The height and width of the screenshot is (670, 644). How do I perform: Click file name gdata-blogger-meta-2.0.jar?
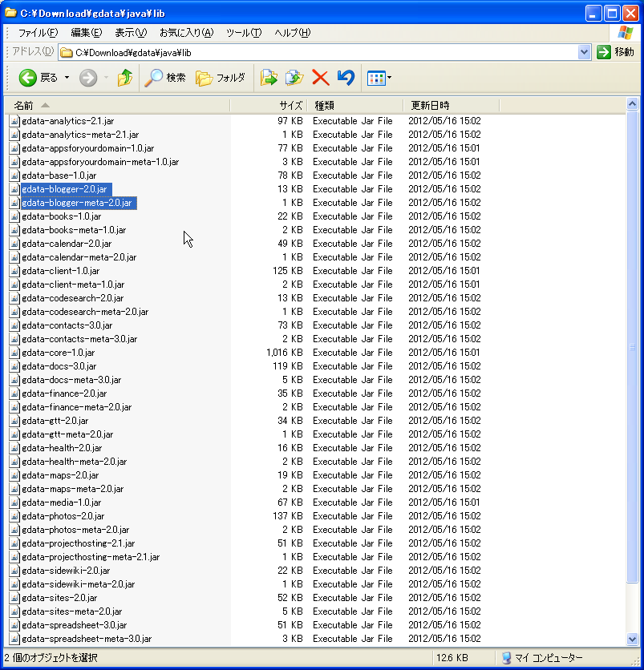click(77, 203)
